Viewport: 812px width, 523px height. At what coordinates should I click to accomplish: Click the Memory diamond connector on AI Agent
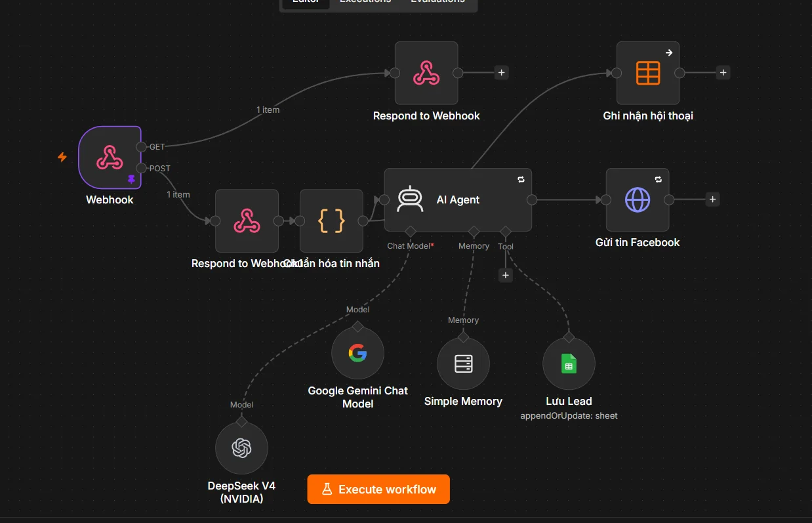click(474, 231)
